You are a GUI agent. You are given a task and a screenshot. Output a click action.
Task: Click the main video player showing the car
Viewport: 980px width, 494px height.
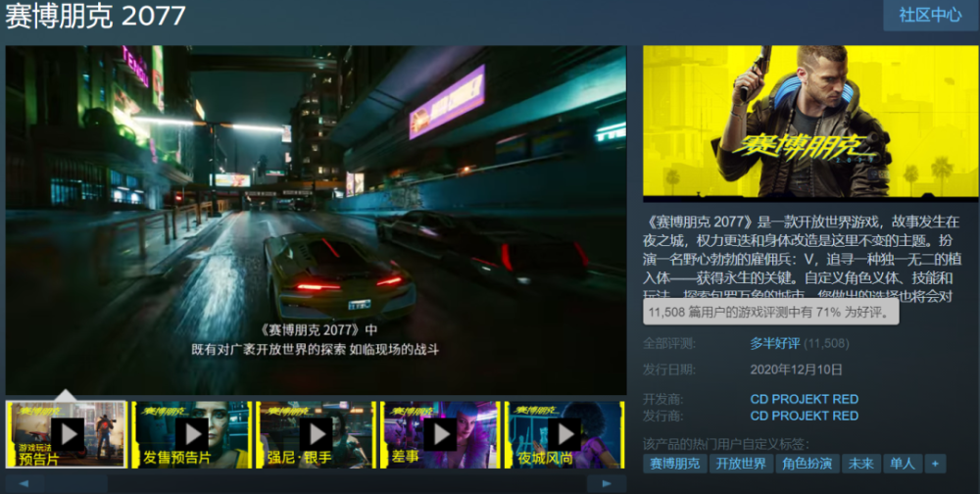(x=316, y=220)
